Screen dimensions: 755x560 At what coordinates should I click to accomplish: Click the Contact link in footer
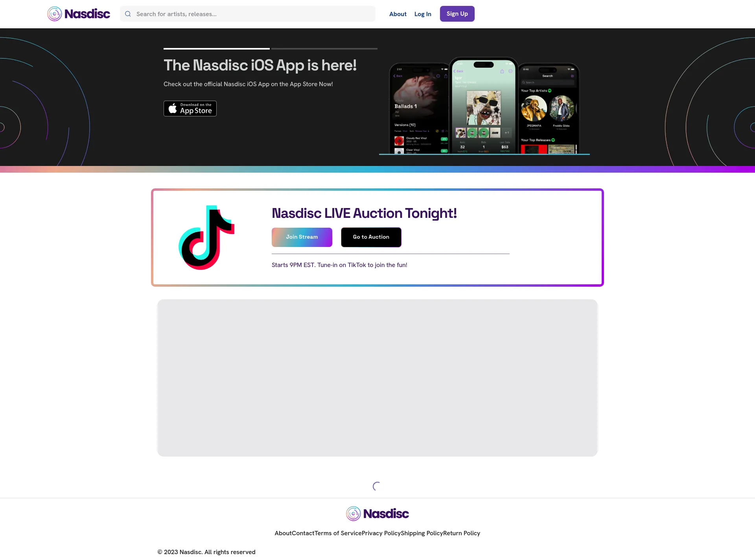click(304, 533)
